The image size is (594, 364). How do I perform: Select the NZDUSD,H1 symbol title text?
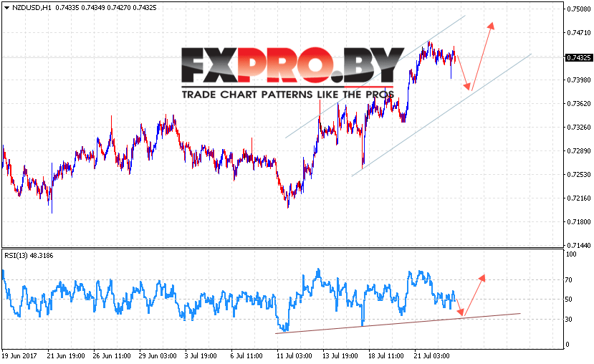pyautogui.click(x=32, y=8)
